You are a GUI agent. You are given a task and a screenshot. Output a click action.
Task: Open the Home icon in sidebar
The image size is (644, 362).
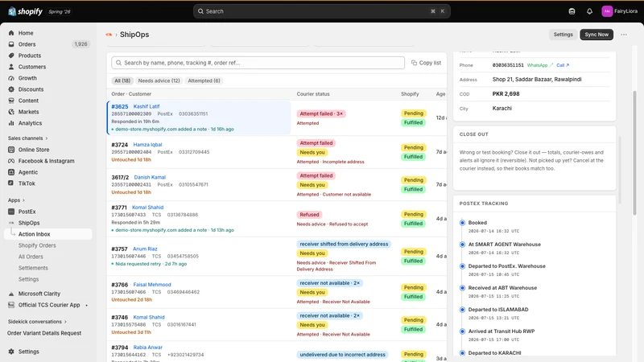(11, 33)
